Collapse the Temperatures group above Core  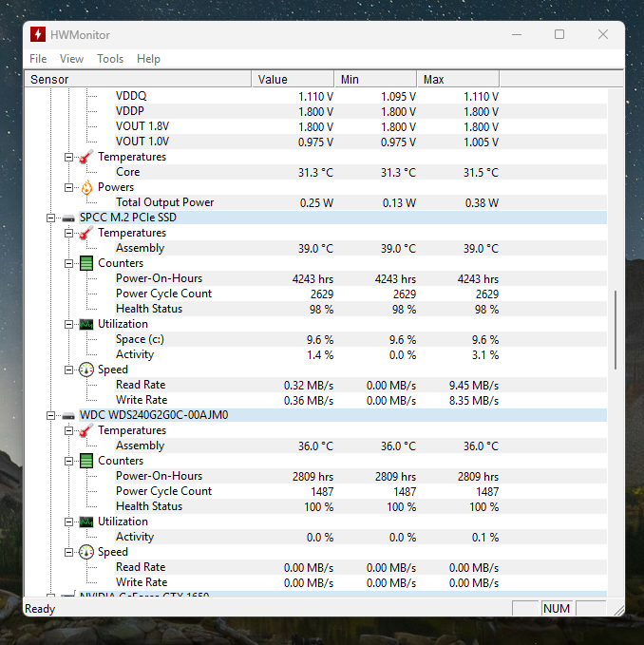68,157
